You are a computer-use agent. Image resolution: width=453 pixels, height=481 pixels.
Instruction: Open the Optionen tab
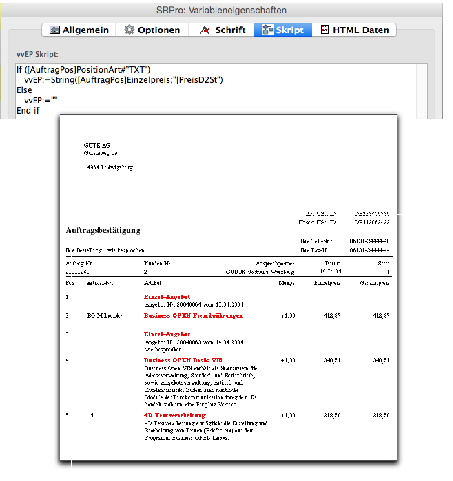pos(152,30)
